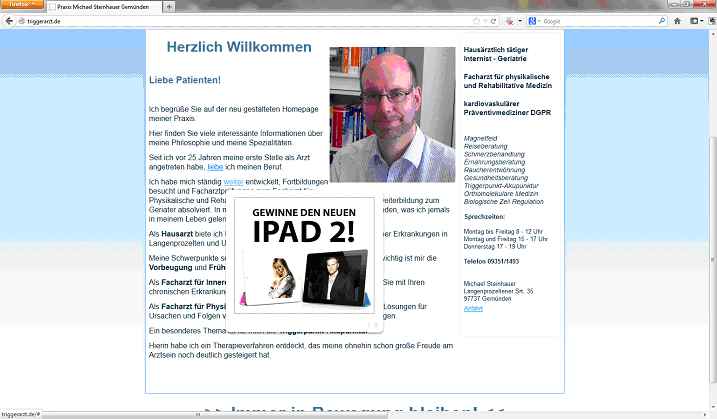Click the doctor's portrait photo

[x=392, y=115]
